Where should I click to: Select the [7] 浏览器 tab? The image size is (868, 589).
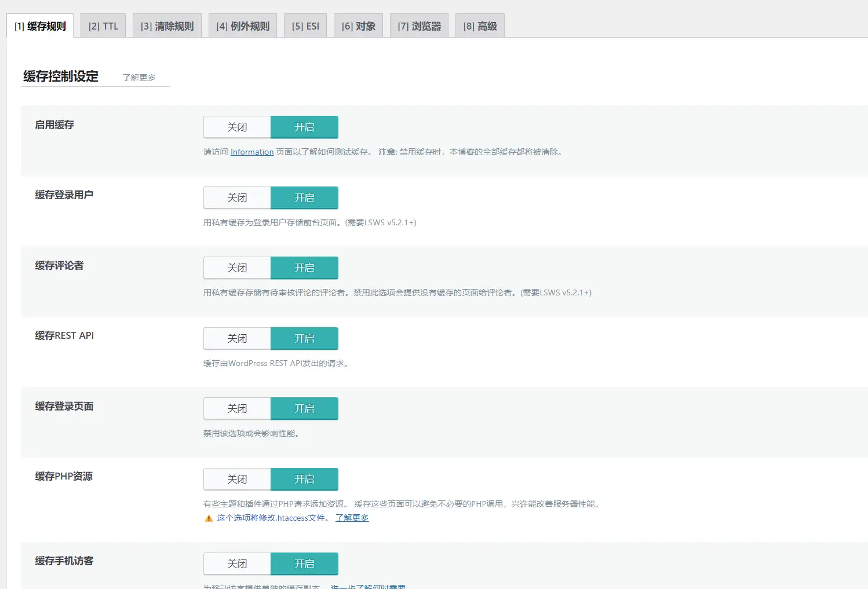click(419, 26)
